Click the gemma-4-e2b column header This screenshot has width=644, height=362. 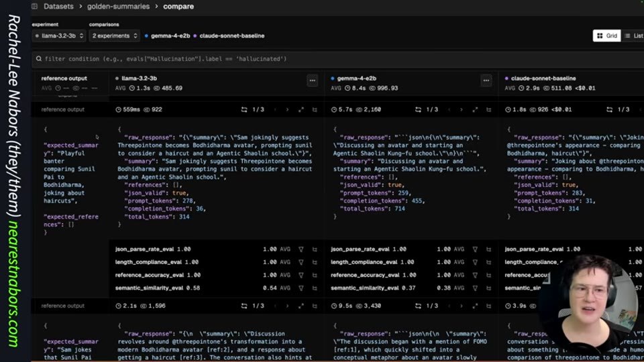click(356, 78)
